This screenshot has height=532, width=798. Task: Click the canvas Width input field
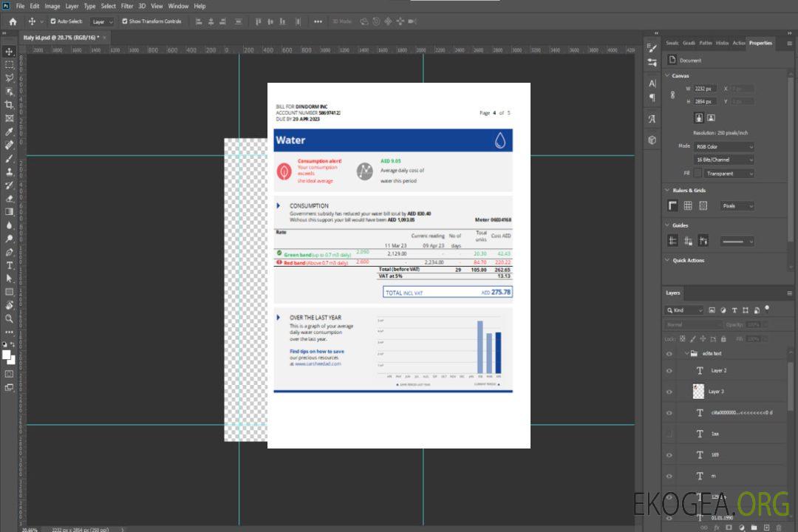[x=706, y=89]
